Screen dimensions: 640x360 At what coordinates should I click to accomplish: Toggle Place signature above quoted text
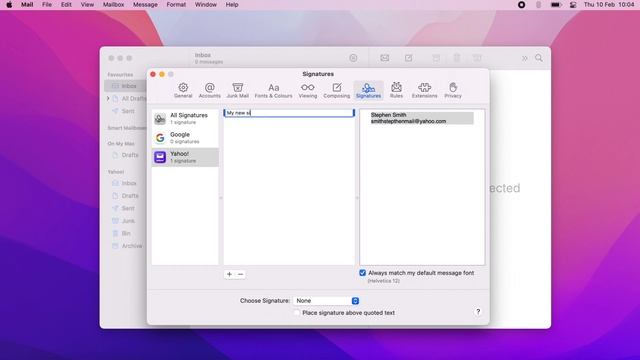click(297, 313)
